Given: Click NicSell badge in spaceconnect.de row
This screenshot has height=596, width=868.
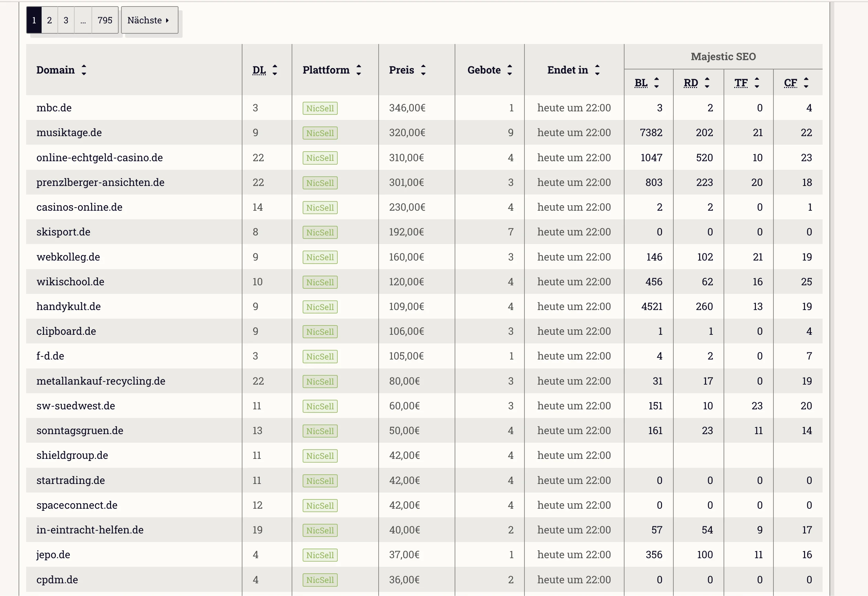Looking at the screenshot, I should (x=320, y=505).
